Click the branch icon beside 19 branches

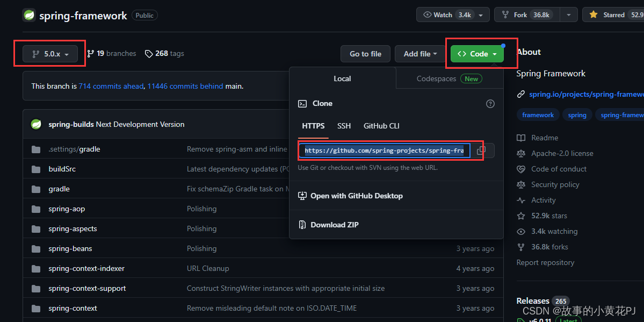click(x=90, y=53)
